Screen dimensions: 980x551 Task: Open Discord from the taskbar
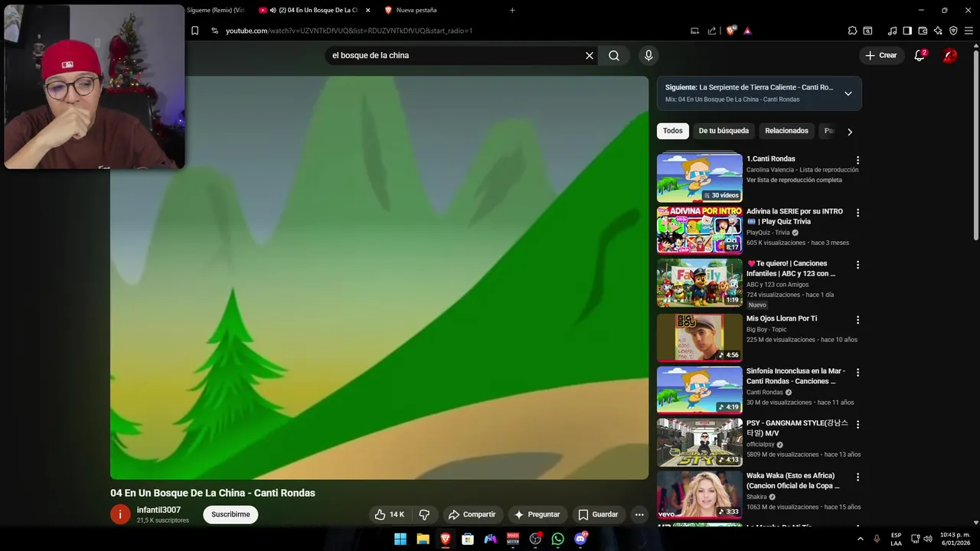tap(580, 539)
